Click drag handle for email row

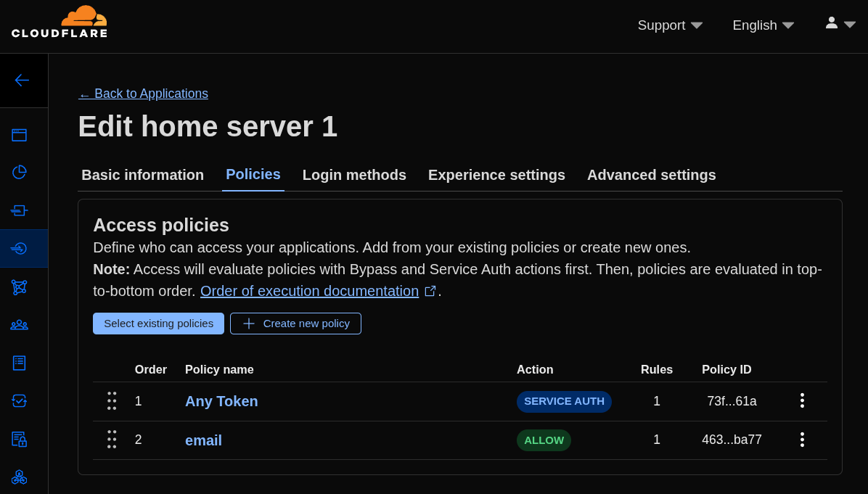pyautogui.click(x=112, y=440)
